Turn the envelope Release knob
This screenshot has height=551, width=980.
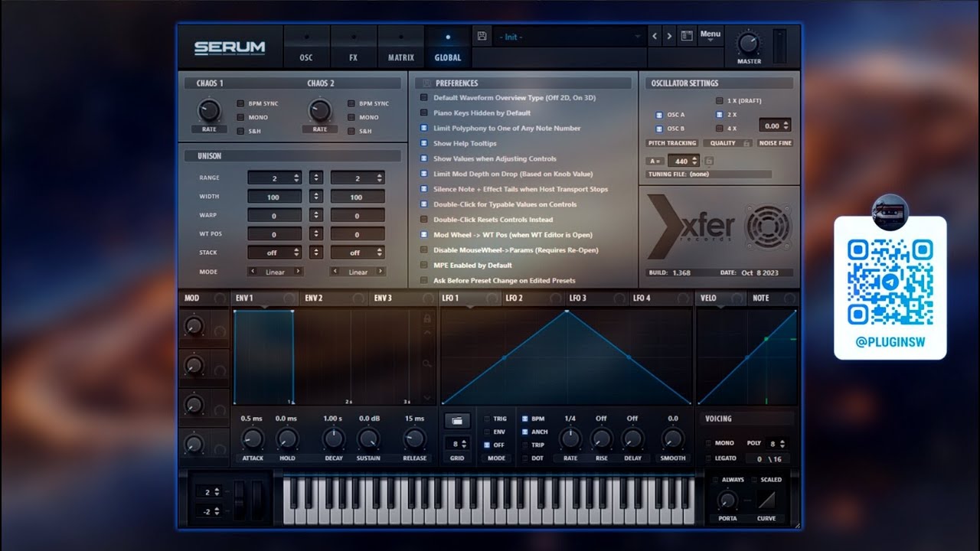coord(414,439)
